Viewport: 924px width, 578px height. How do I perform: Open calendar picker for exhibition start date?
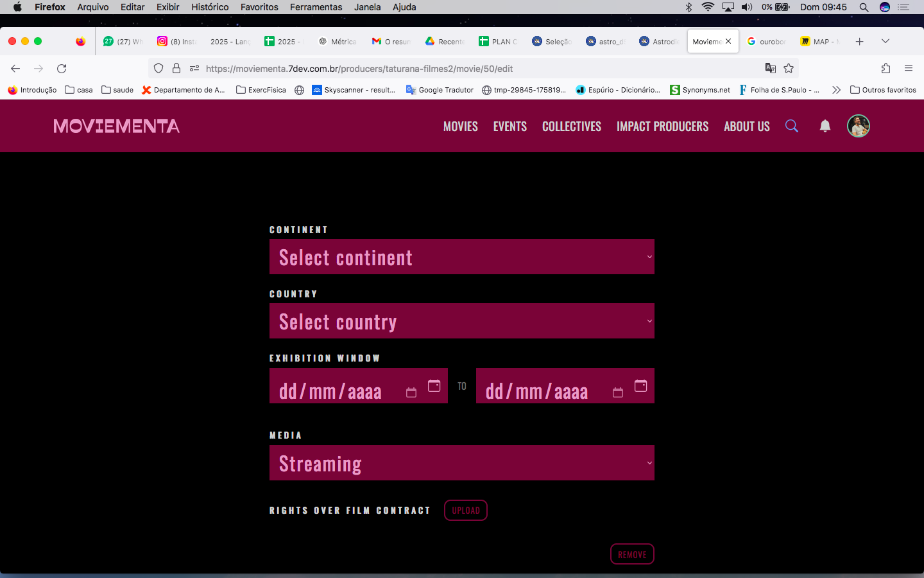434,385
